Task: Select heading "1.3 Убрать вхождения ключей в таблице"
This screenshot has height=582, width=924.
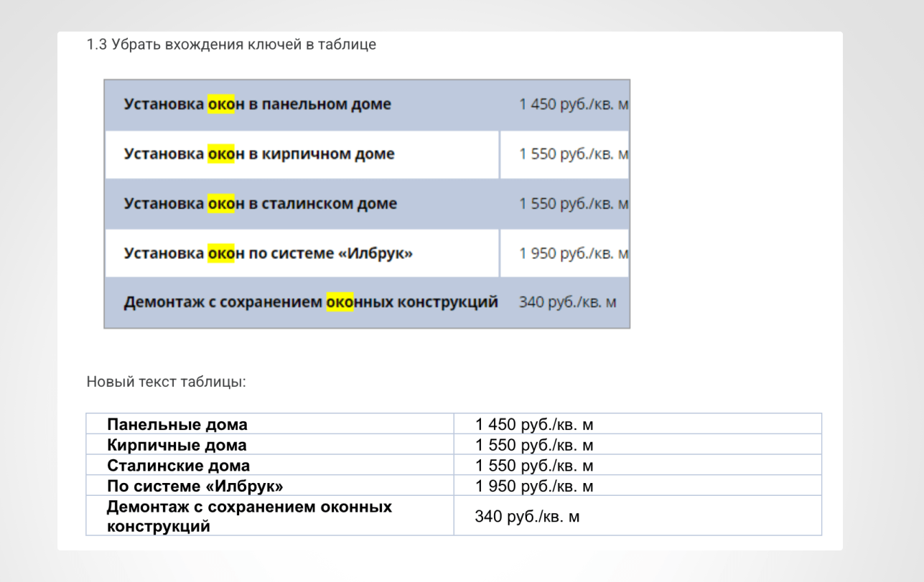Action: 231,45
